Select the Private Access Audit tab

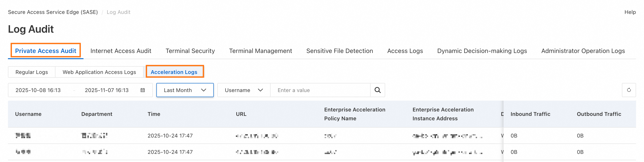click(45, 51)
